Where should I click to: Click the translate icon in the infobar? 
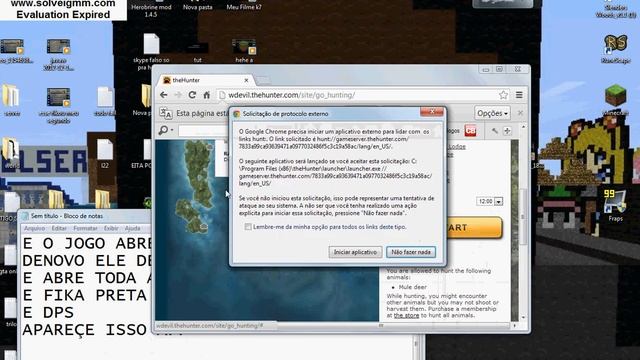(x=165, y=113)
